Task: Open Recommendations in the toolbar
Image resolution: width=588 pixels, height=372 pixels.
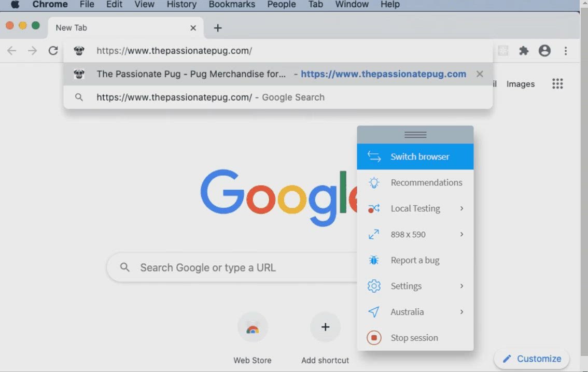Action: coord(415,182)
